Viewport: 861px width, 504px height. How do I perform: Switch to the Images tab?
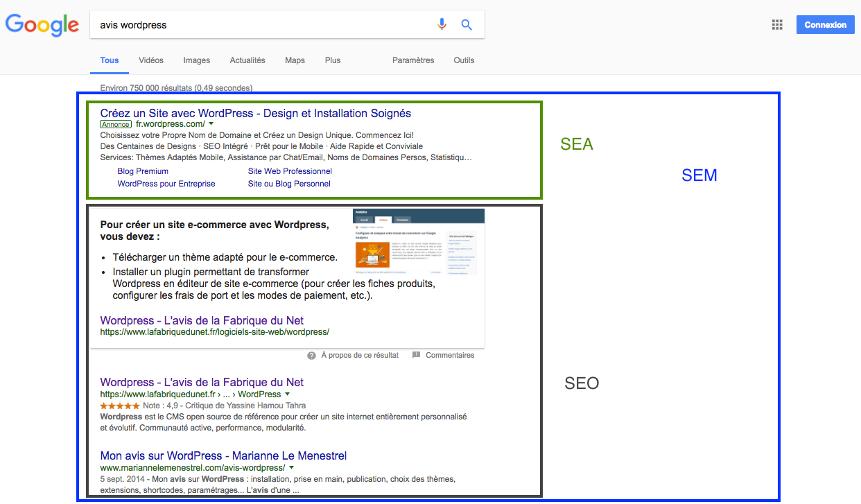point(196,60)
